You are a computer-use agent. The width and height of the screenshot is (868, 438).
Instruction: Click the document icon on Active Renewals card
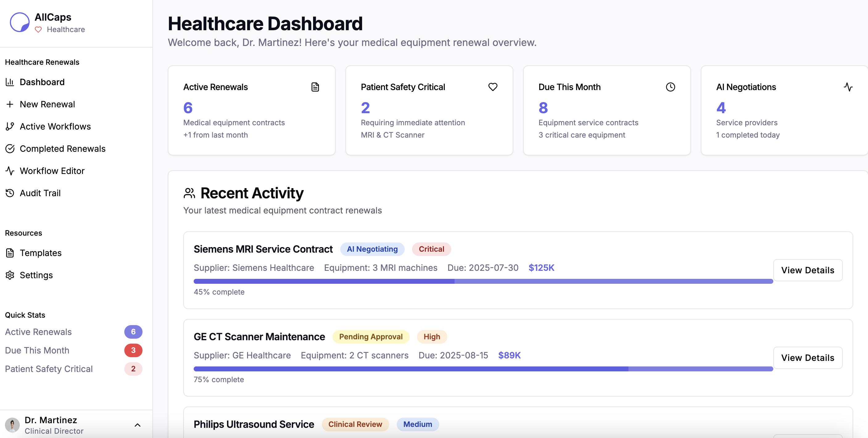point(315,87)
